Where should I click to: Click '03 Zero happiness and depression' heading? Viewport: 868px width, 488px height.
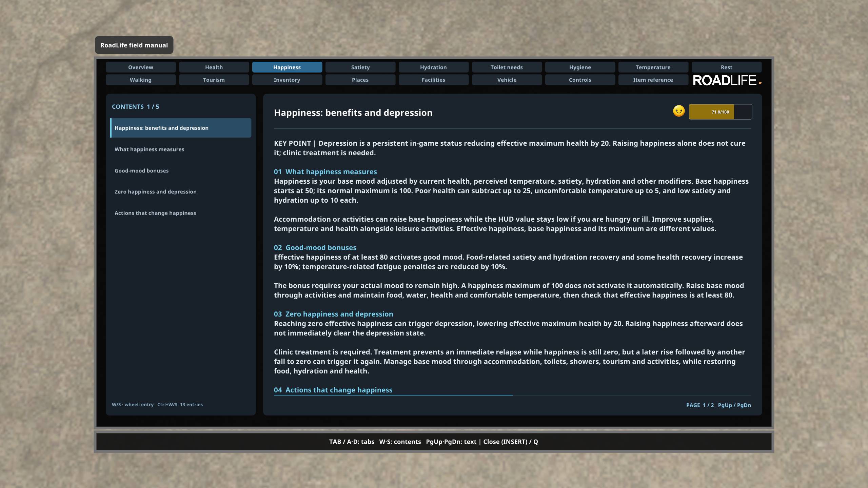334,314
